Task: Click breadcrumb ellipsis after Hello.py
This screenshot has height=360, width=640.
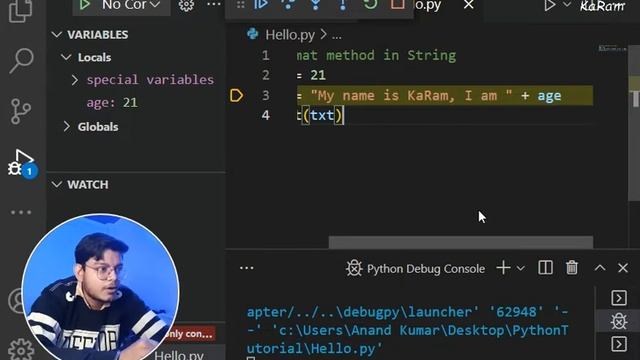Action: [337, 36]
